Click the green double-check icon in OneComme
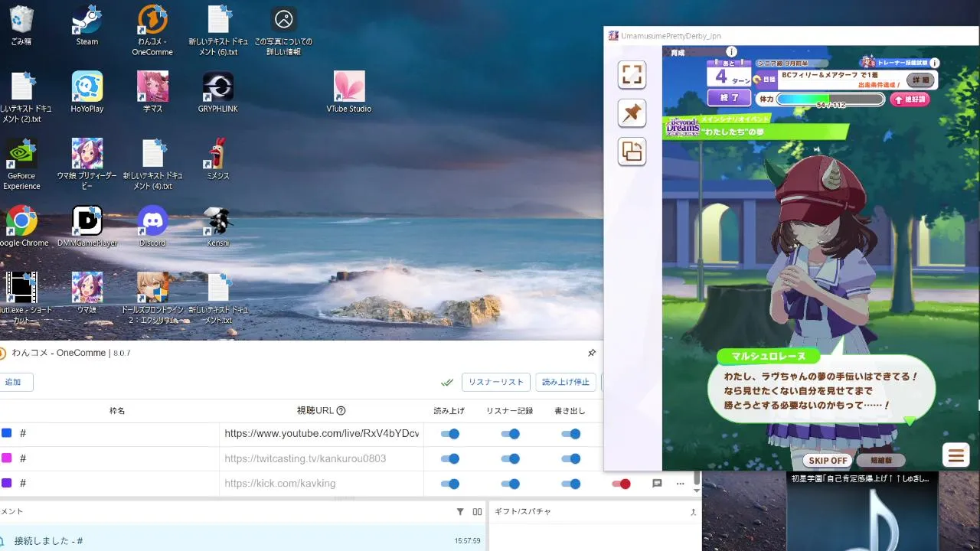The image size is (980, 551). point(447,382)
